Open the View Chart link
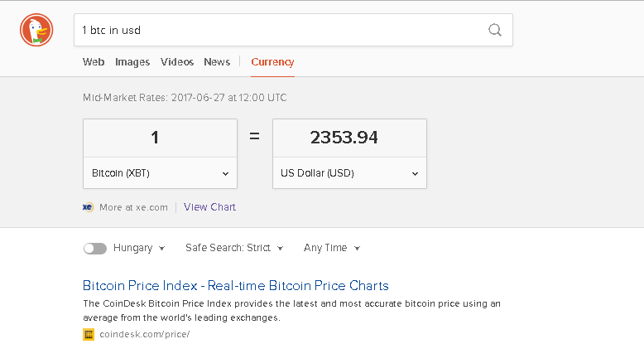The height and width of the screenshot is (344, 644). (x=209, y=207)
